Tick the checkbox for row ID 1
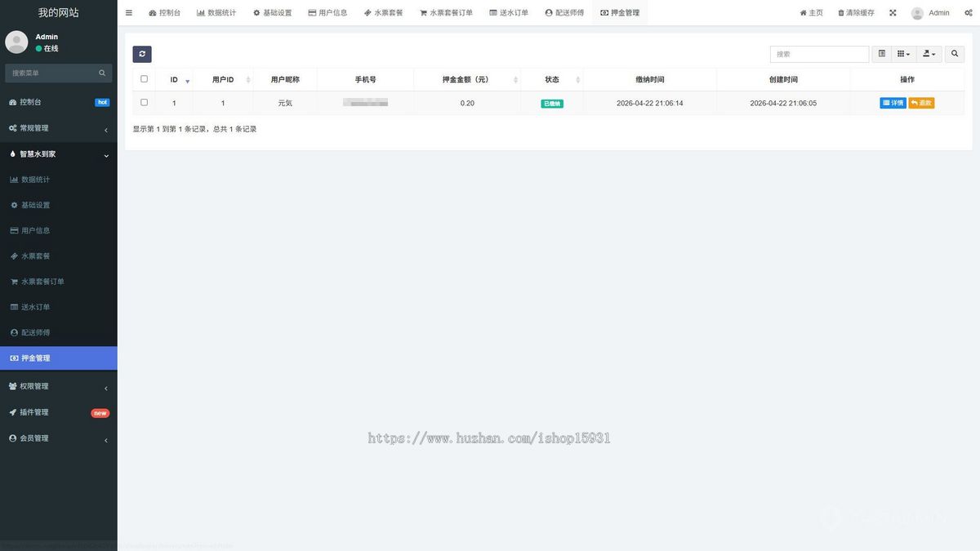Screen dimensions: 980x551 [145, 103]
